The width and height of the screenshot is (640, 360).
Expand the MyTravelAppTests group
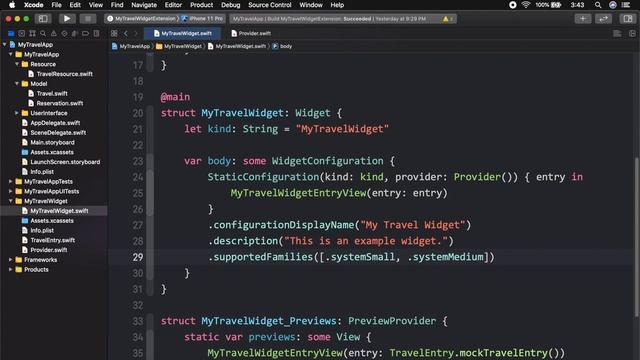(11, 181)
